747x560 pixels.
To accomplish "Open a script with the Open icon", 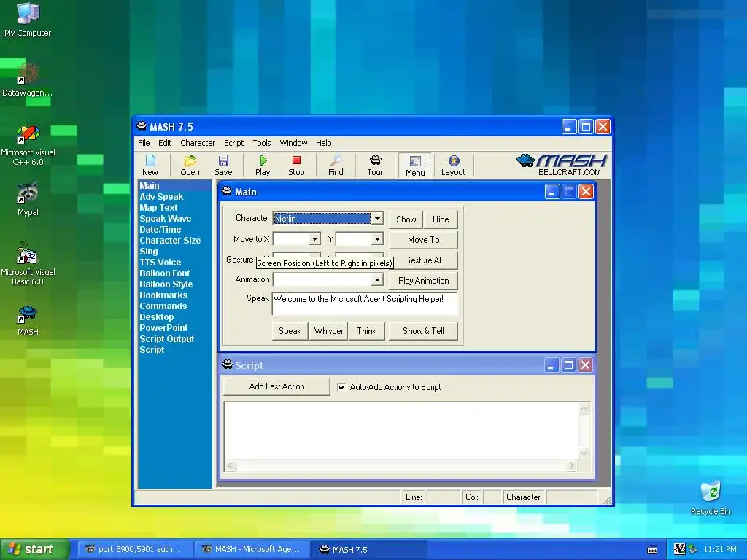I will (x=190, y=165).
